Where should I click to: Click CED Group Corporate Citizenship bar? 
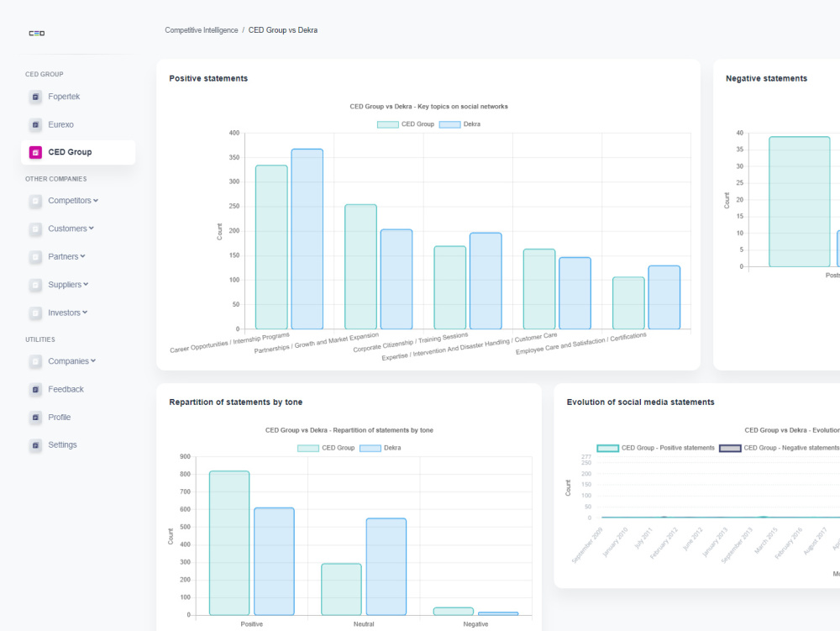tap(450, 287)
